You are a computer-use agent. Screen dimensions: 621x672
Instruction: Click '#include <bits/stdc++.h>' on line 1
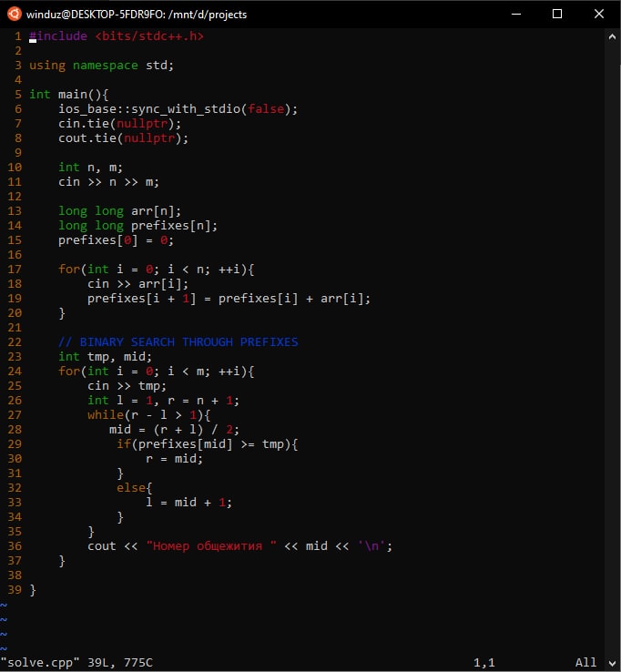click(117, 36)
